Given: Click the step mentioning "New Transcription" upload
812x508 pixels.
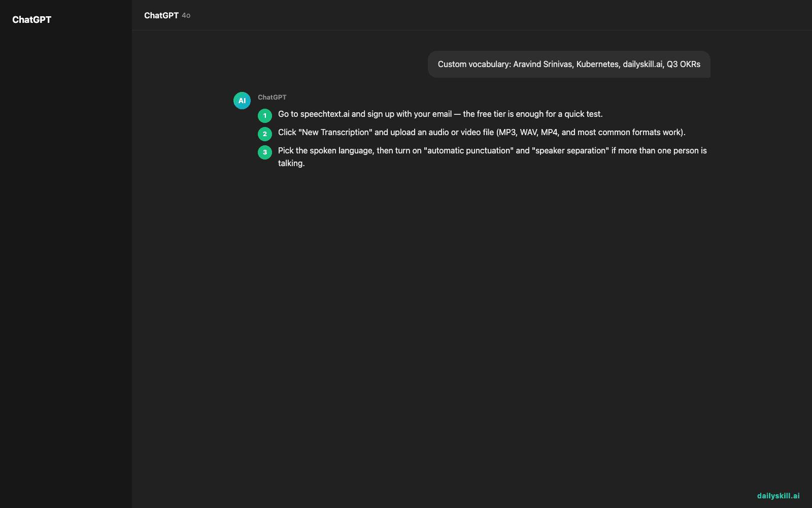Looking at the screenshot, I should [x=482, y=132].
